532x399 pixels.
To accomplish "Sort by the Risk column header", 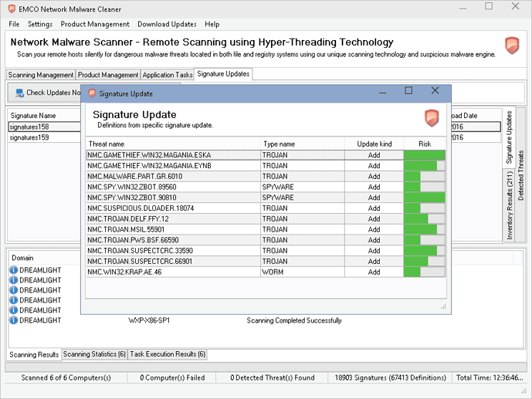I will tap(425, 144).
